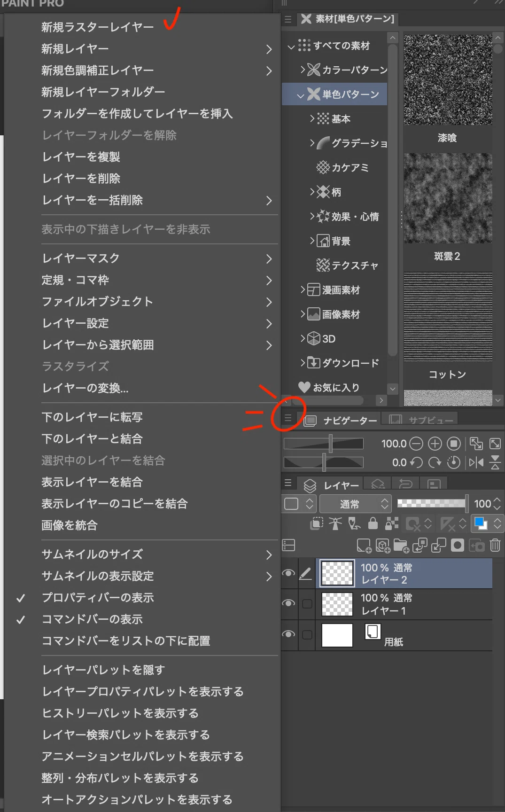The width and height of the screenshot is (505, 812).
Task: Click the new 3D layer icon
Action: [x=383, y=546]
